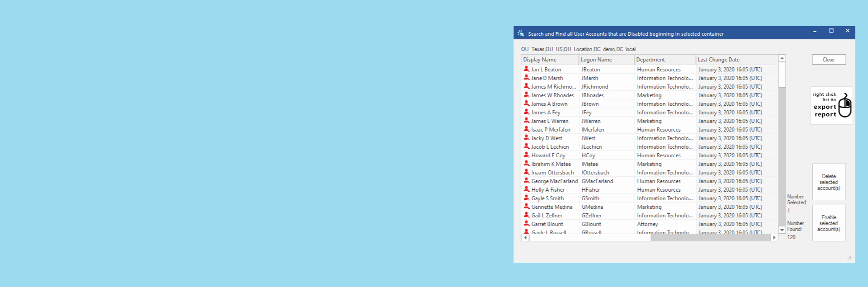The image size is (868, 287).
Task: Click logon name HFisher
Action: click(591, 190)
